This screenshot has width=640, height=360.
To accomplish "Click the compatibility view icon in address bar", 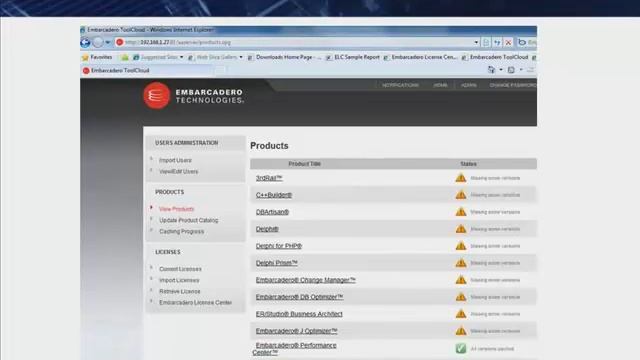I will (486, 42).
